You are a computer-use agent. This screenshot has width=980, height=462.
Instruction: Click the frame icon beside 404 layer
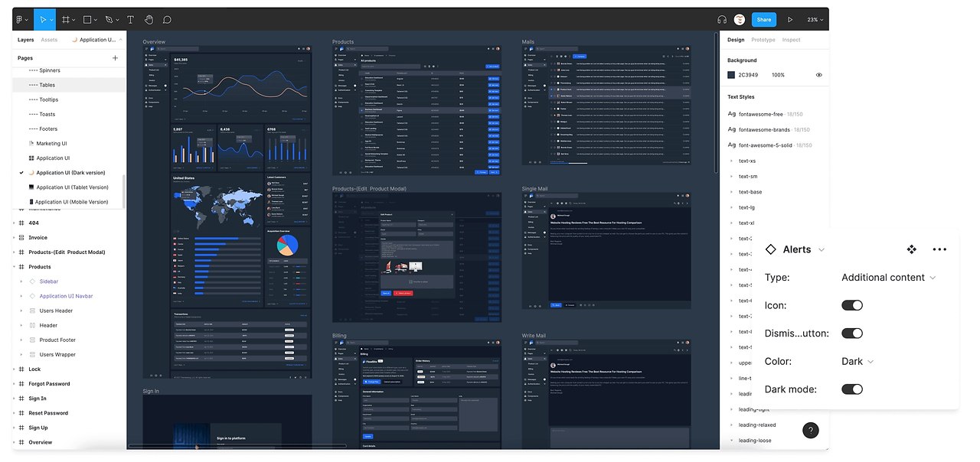pyautogui.click(x=21, y=223)
